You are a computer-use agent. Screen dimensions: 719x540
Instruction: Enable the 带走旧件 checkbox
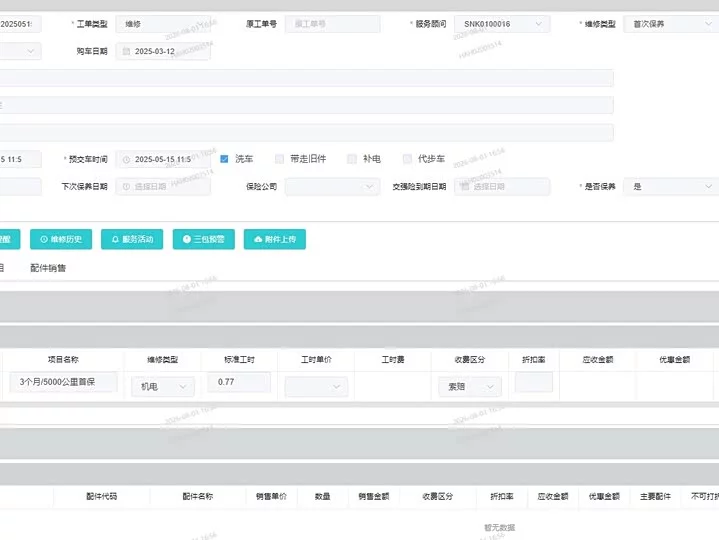[279, 159]
